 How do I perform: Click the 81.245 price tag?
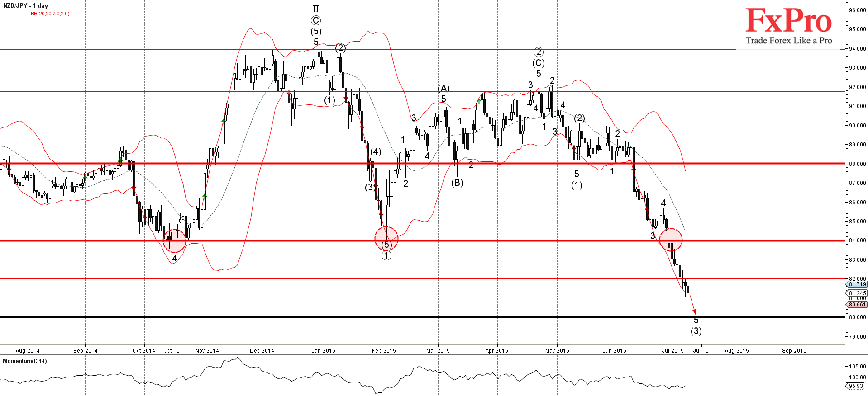858,293
